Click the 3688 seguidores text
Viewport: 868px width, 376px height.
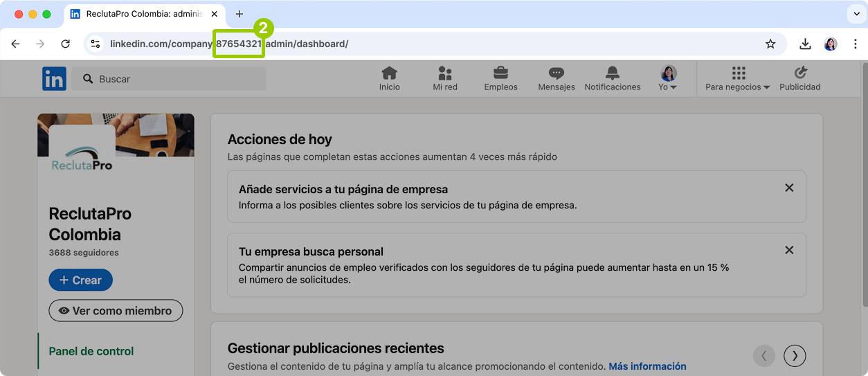(x=84, y=253)
